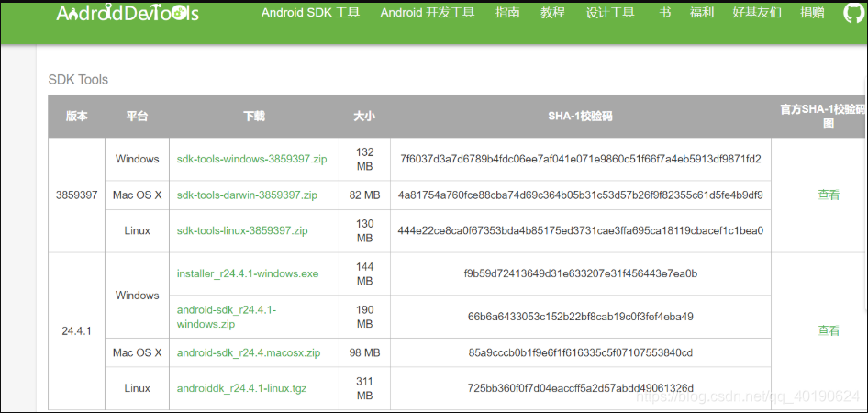Click Windows platform cell for 3859397

point(138,160)
